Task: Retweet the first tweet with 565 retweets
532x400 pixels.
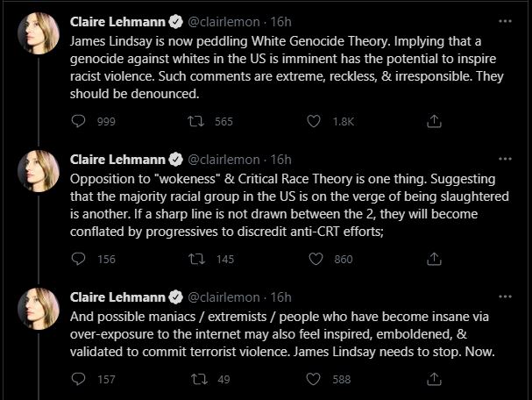Action: tap(196, 122)
